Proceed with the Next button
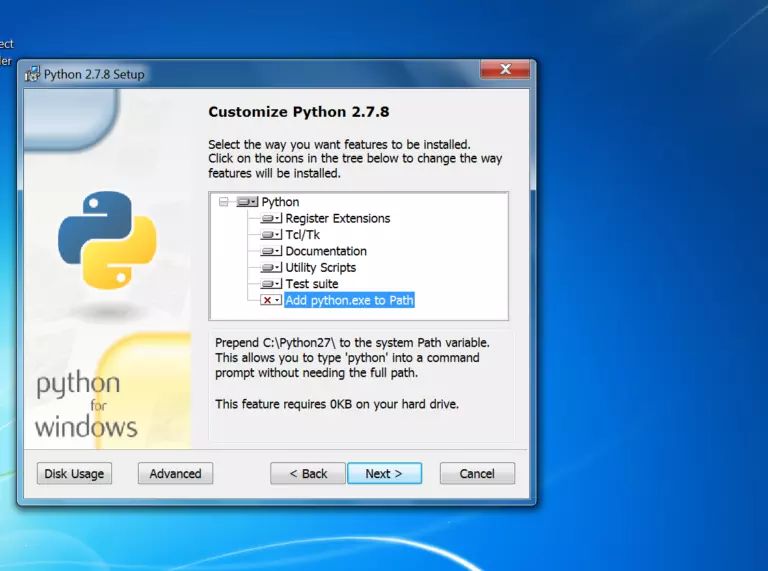This screenshot has height=571, width=768. [x=384, y=474]
